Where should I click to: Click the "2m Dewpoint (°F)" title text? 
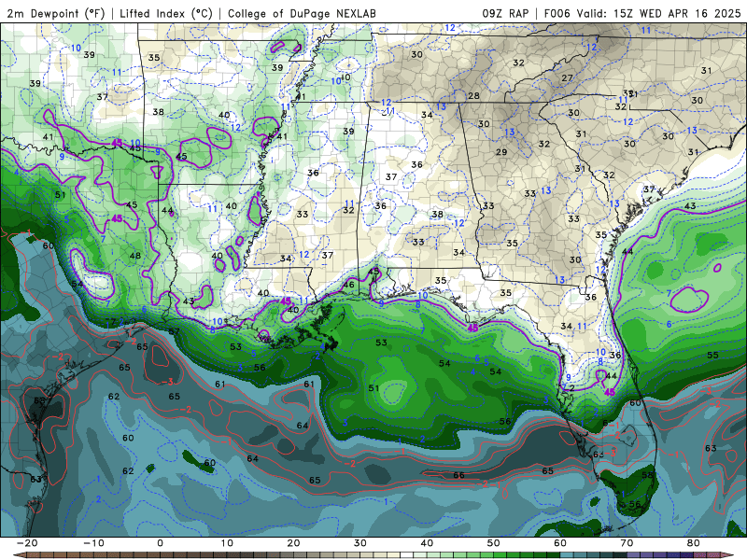[x=56, y=13]
